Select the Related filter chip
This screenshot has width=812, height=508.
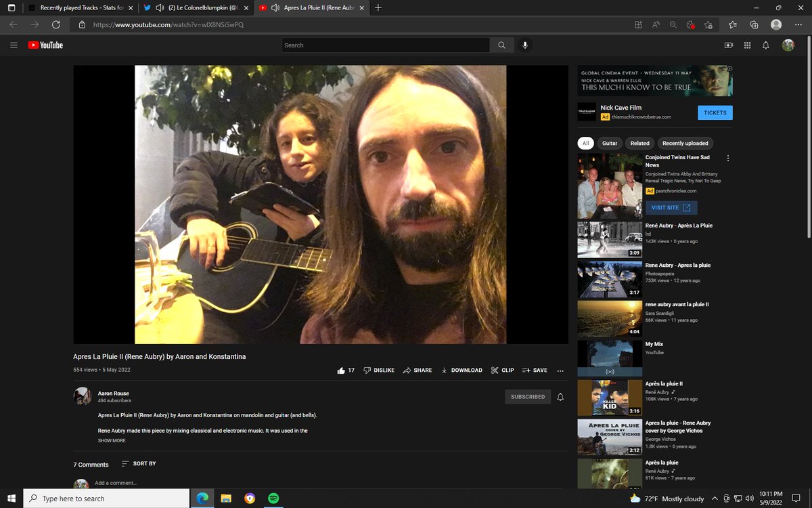tap(639, 143)
